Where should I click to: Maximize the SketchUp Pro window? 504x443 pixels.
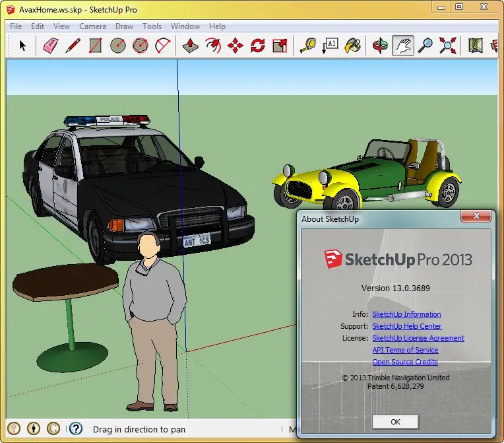459,7
